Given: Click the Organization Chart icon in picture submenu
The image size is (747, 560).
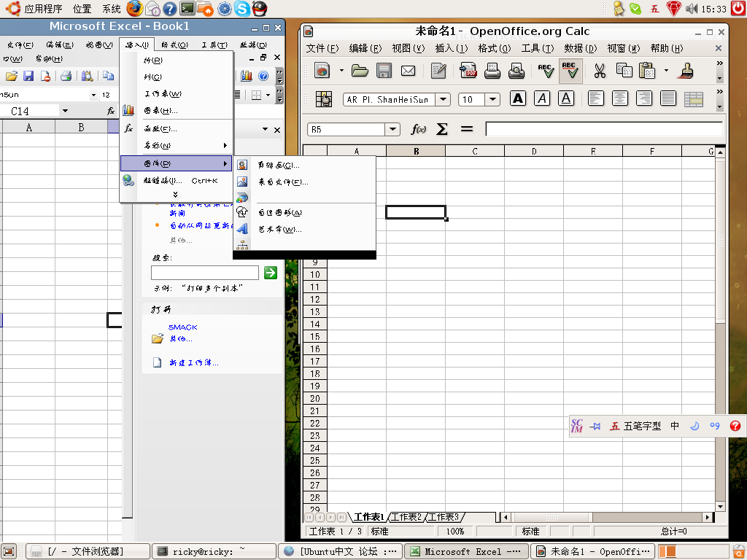Looking at the screenshot, I should pos(242,245).
